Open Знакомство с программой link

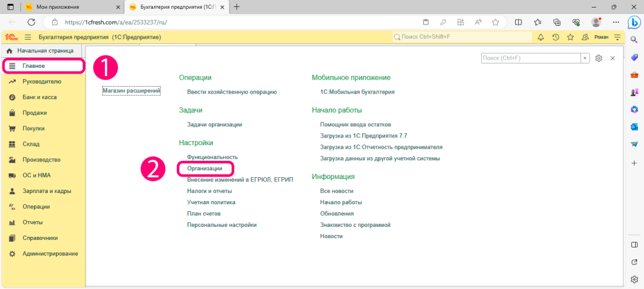point(355,225)
